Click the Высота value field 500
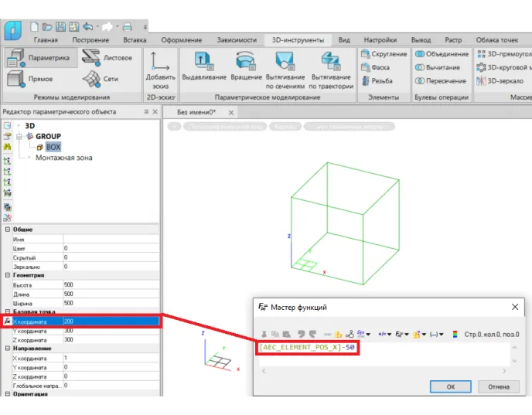Viewport: 532px width, 415px height. [x=111, y=285]
